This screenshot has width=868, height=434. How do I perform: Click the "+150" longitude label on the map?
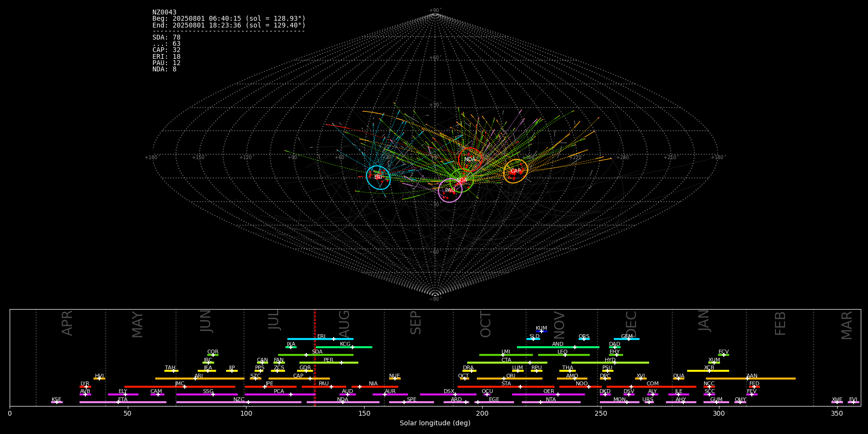click(x=198, y=158)
